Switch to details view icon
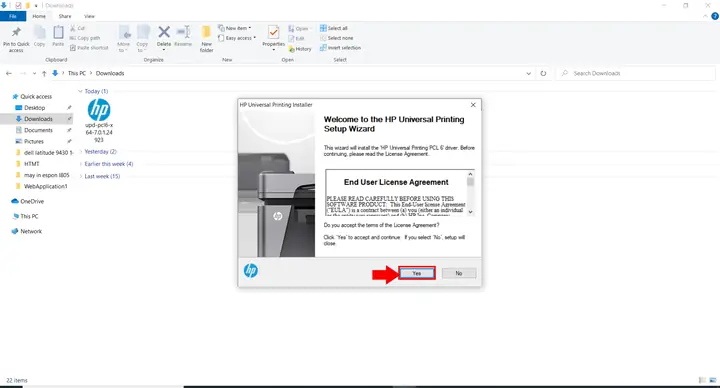The height and width of the screenshot is (388, 720). coord(702,380)
